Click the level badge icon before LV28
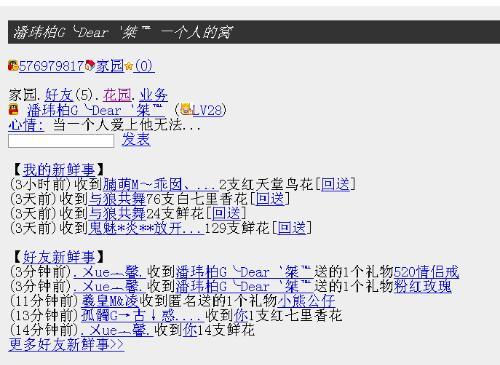This screenshot has height=365, width=500. 186,109
